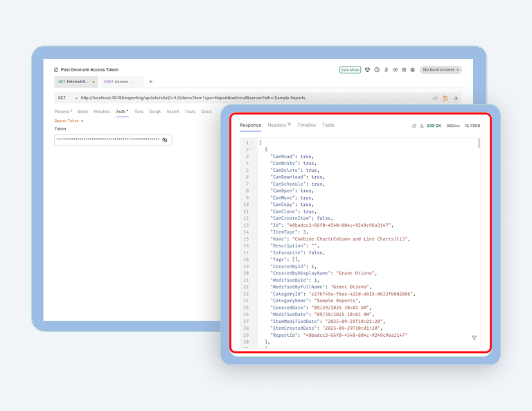Open the request Headers tab next to Body
532x411 pixels.
(102, 112)
